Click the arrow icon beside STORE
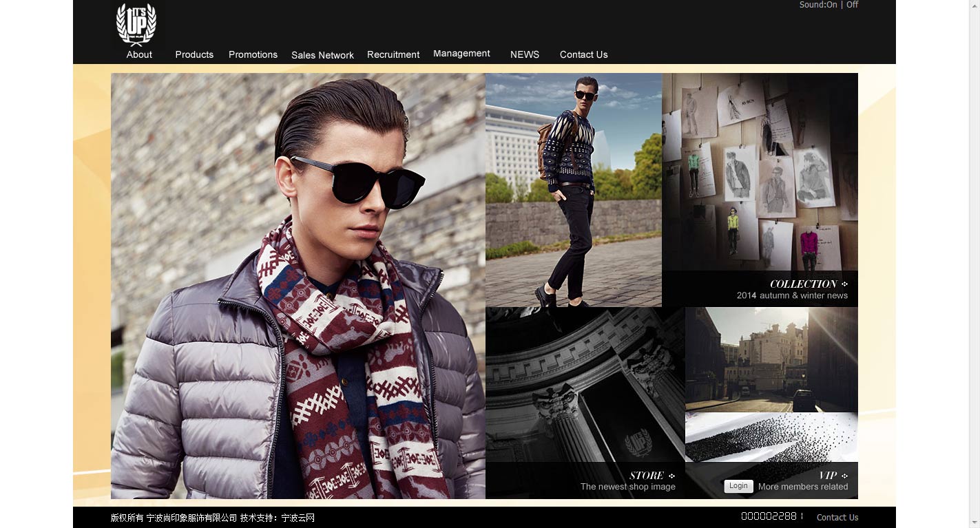980x528 pixels. coord(671,476)
